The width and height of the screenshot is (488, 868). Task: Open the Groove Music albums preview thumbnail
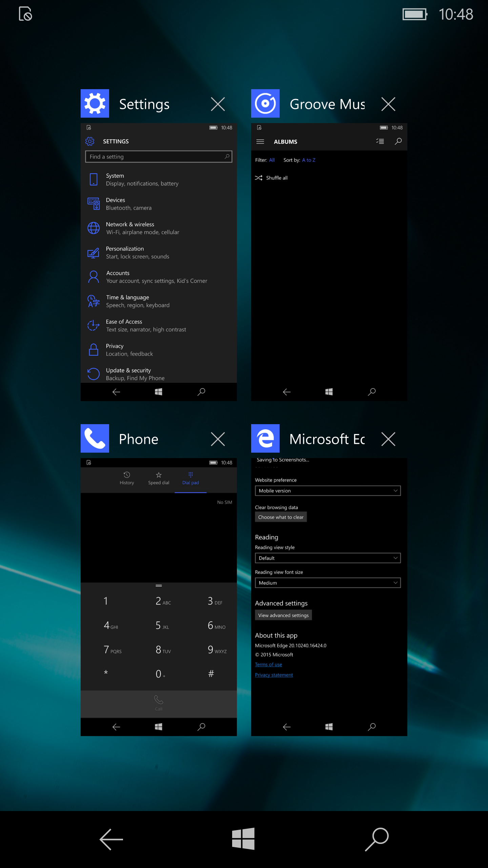(329, 262)
